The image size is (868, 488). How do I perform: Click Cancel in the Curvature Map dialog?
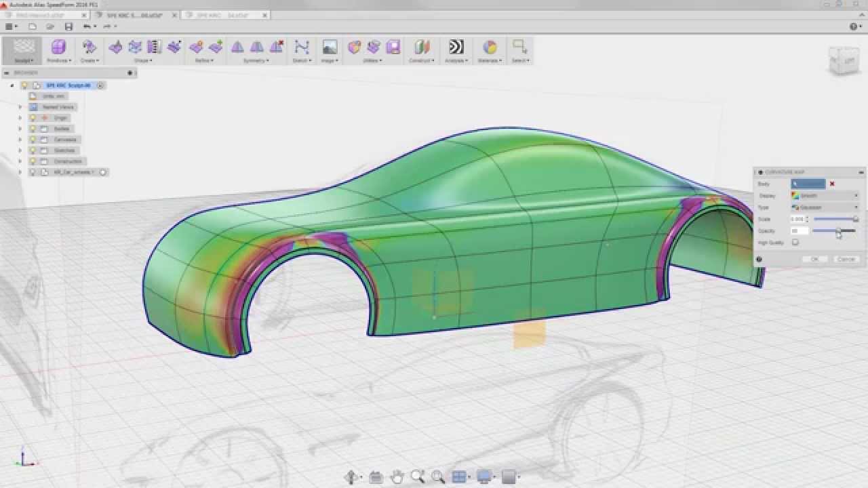846,259
